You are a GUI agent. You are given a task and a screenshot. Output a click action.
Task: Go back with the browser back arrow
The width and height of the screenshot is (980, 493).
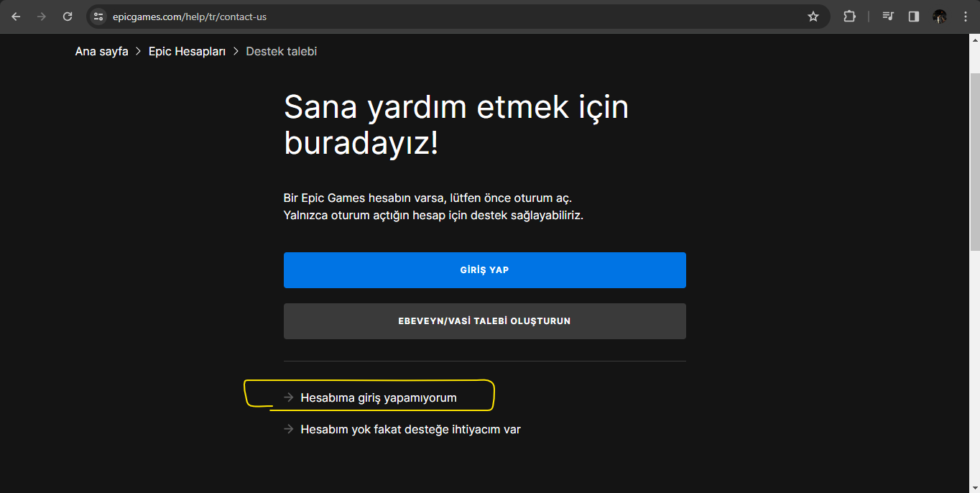pos(16,17)
